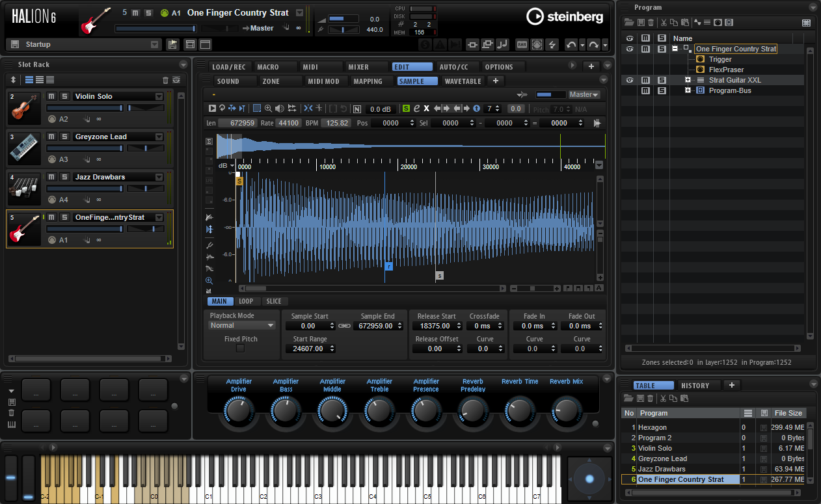Click the zoom magnifier tool in sample toolbar
Viewport: 821px width, 504px height.
pyautogui.click(x=268, y=109)
